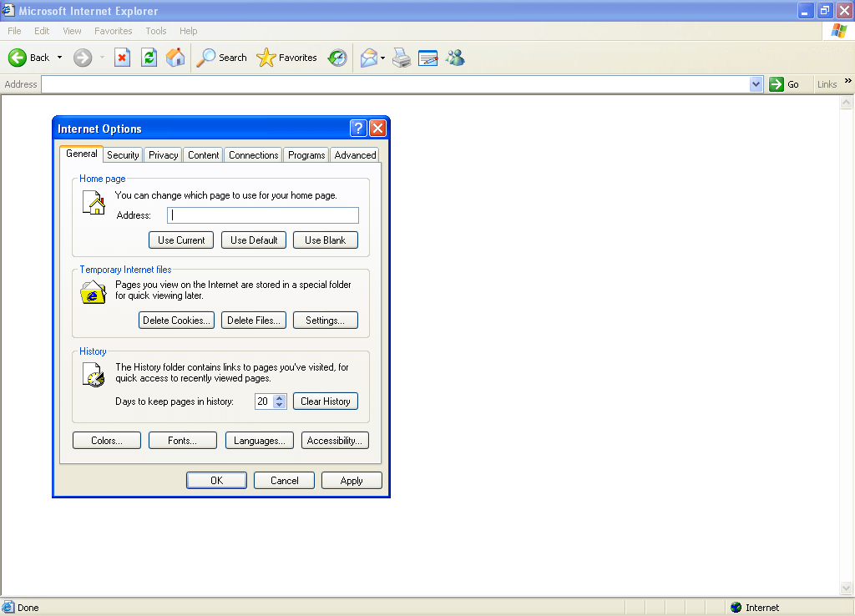Open the Languages dialog button
Screen dimensions: 855x616
pyautogui.click(x=260, y=441)
